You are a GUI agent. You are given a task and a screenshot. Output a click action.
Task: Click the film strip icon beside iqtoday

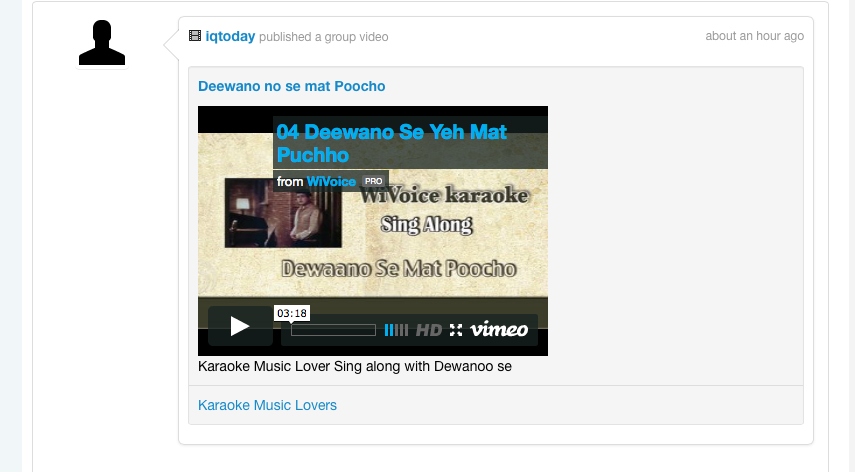pos(195,36)
